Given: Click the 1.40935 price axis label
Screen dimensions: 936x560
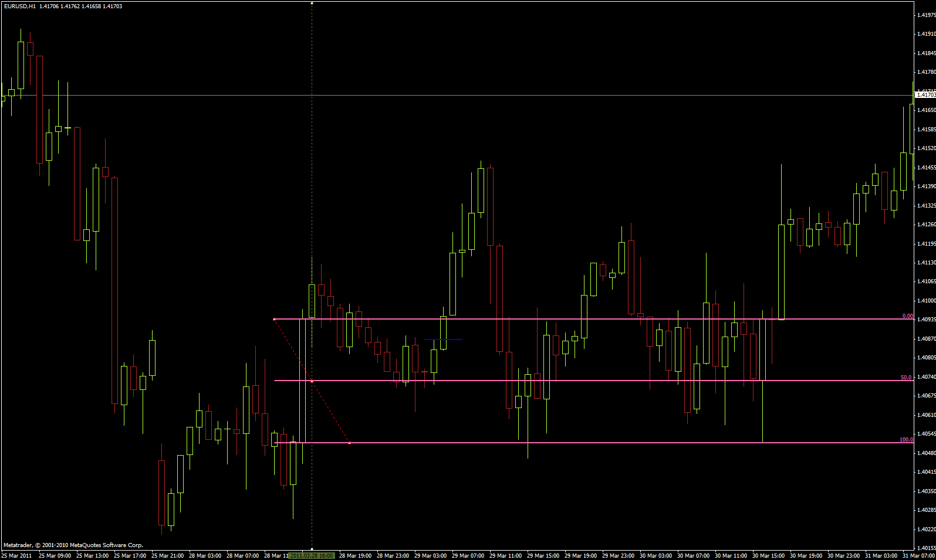Looking at the screenshot, I should coord(926,320).
